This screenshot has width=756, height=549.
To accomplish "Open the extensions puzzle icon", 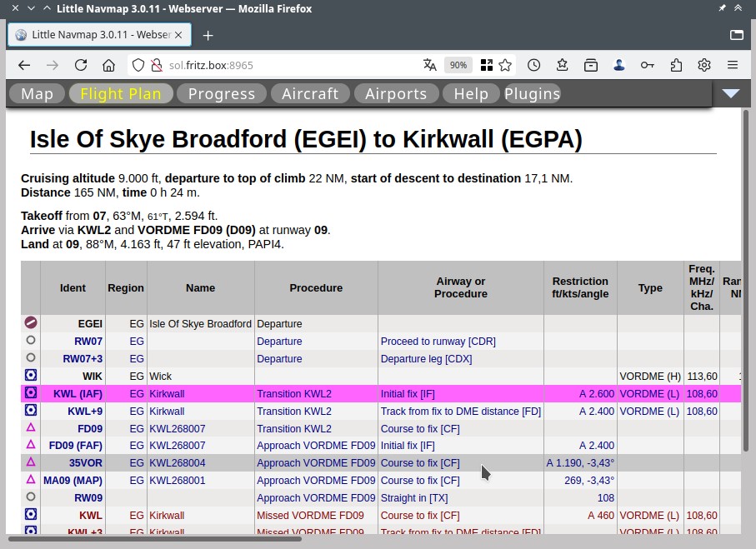I will (676, 65).
